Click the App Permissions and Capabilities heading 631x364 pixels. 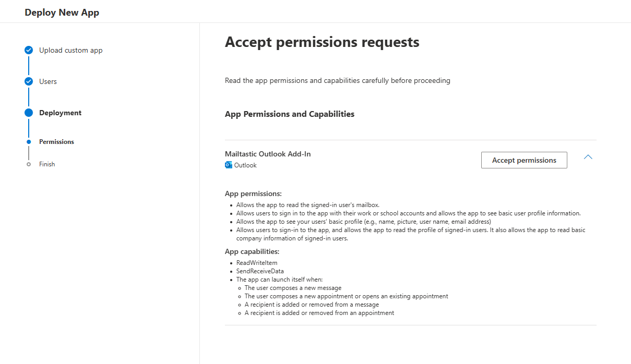tap(290, 114)
